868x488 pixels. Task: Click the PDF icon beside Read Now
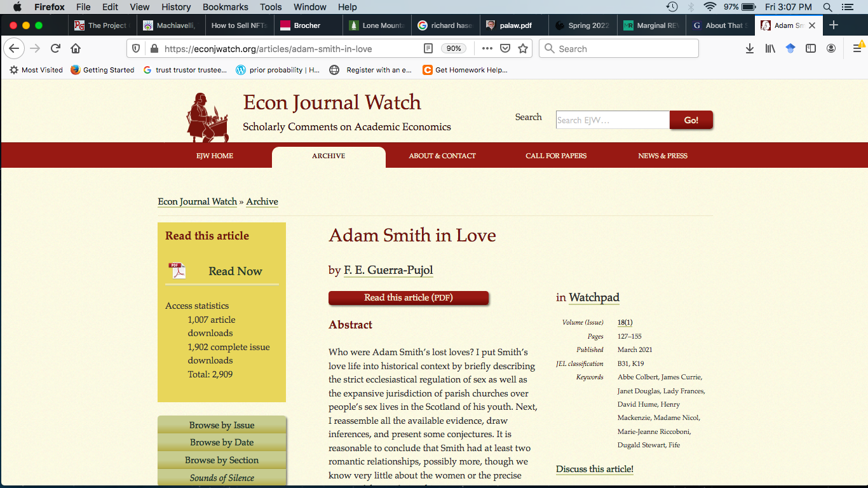[x=177, y=271]
